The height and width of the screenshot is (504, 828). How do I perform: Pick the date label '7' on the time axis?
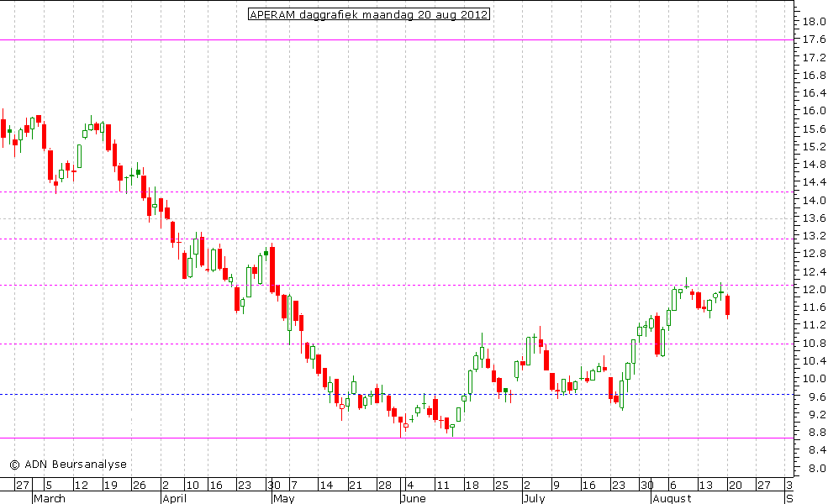click(x=294, y=485)
